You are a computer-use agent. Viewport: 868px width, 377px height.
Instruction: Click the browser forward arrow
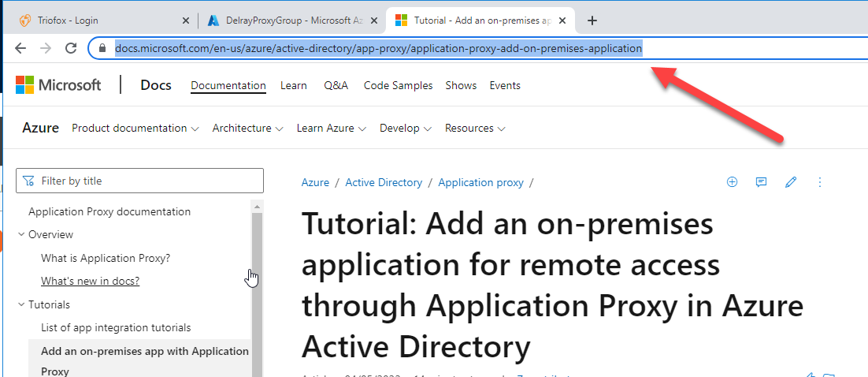46,48
